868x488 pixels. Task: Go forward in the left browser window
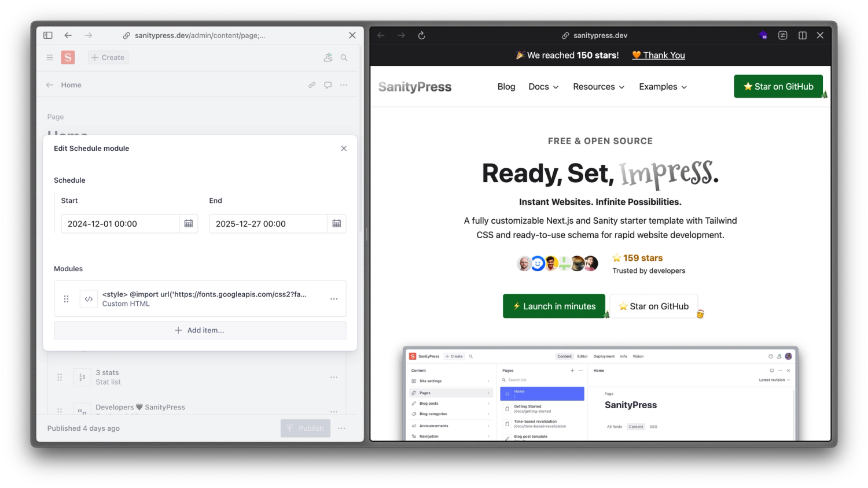[x=89, y=35]
